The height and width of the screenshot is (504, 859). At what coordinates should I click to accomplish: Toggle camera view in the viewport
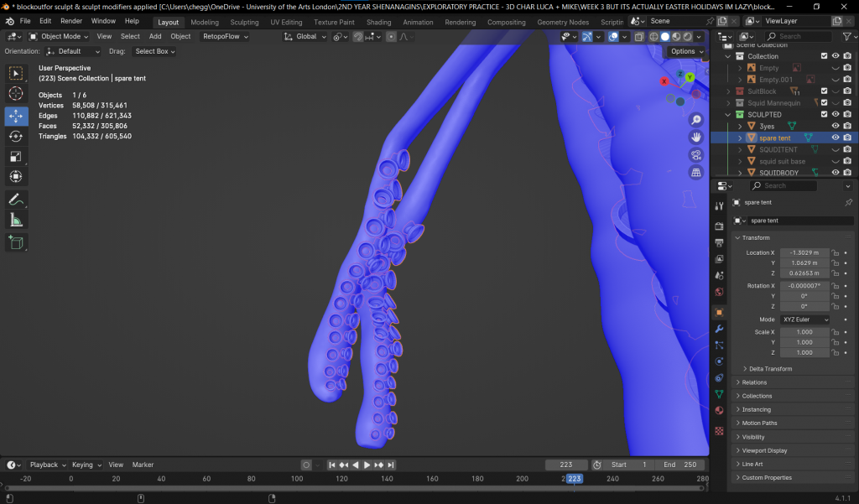pos(696,155)
